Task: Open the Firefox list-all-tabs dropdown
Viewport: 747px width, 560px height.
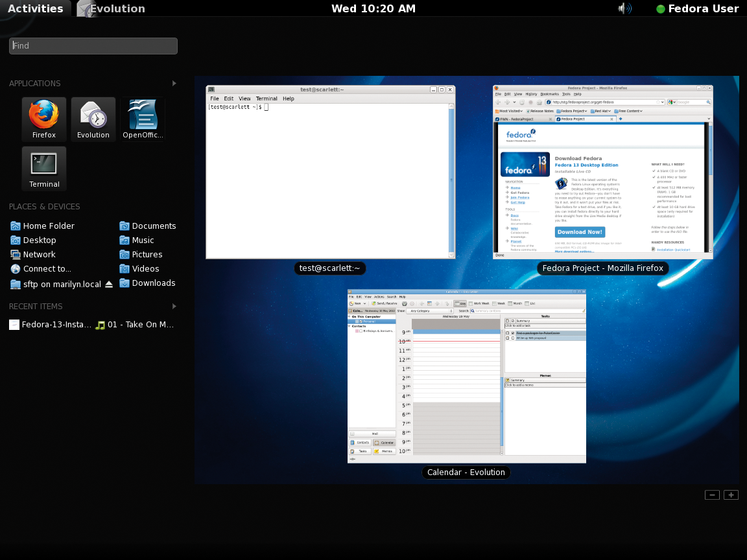Action: pyautogui.click(x=708, y=119)
